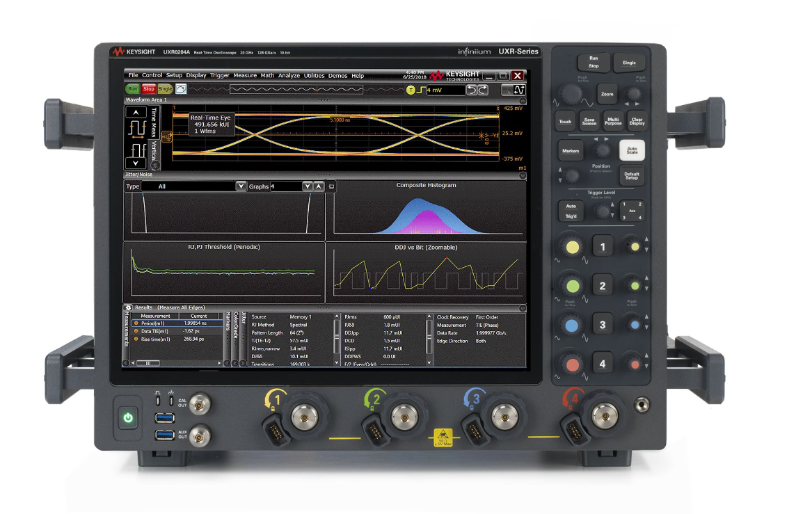The height and width of the screenshot is (514, 812).
Task: Click the gear icon on the Results panel
Action: (128, 306)
